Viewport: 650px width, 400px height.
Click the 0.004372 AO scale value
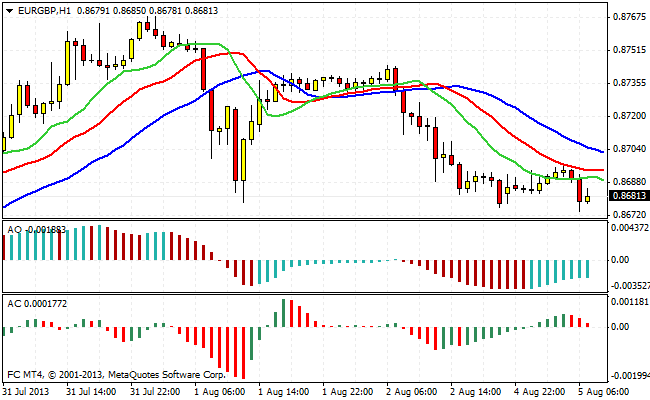pos(630,228)
